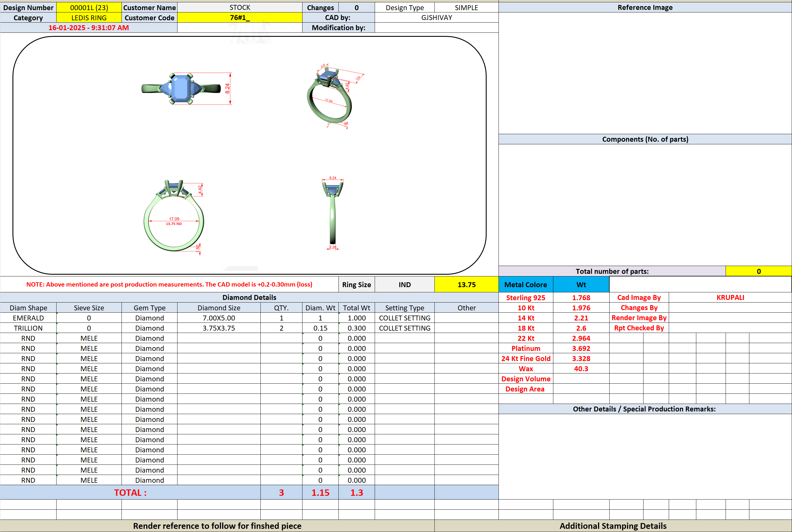Click the front-view ring render with 17.09 dimension
Viewport: 792px width, 532px height.
click(x=174, y=217)
